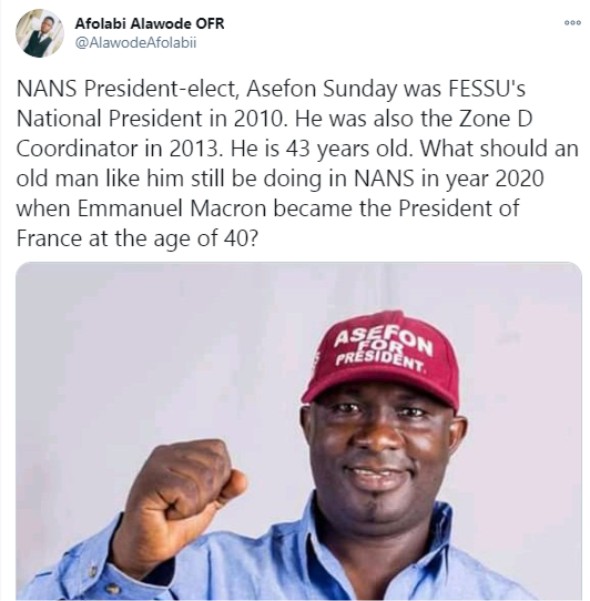Click the year 2010 in the tweet
The image size is (590, 601).
tap(259, 119)
